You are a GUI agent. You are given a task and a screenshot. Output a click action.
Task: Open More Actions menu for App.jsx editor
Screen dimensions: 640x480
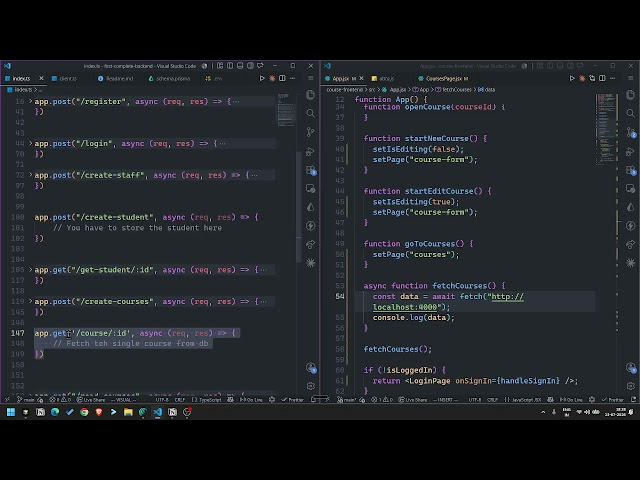coord(612,78)
